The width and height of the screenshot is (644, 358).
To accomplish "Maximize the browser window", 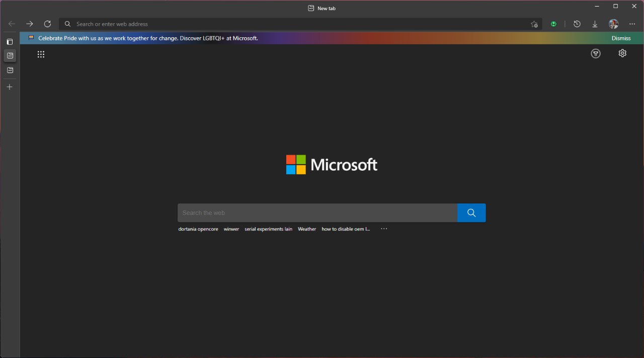I will (615, 6).
